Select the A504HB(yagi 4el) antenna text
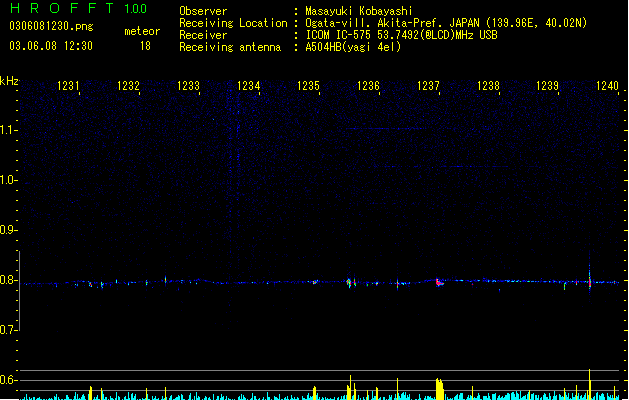 (353, 47)
